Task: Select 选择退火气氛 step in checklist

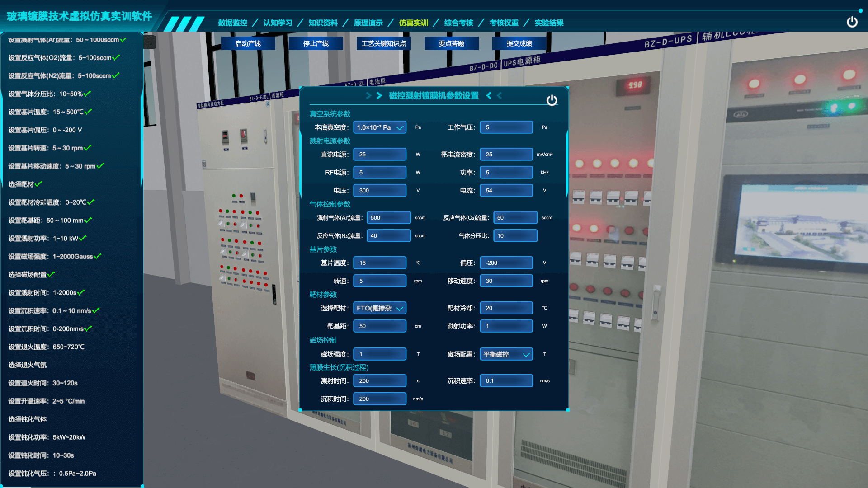Action: [28, 365]
